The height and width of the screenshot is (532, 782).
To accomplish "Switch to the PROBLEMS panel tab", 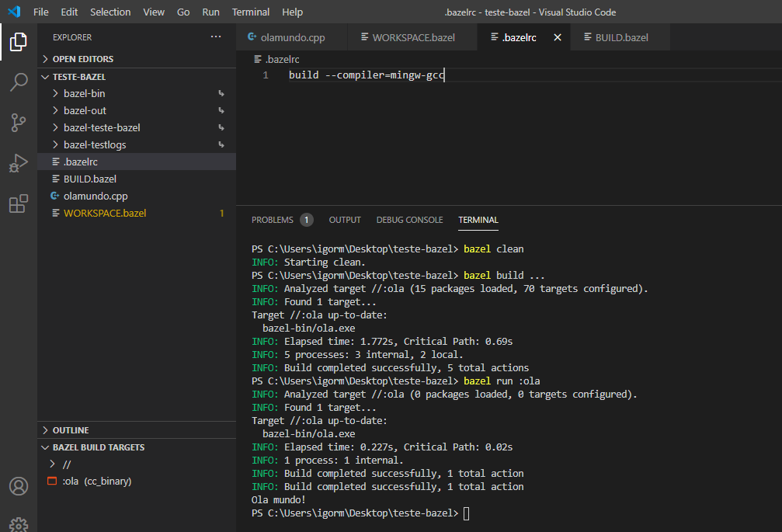I will [x=273, y=220].
